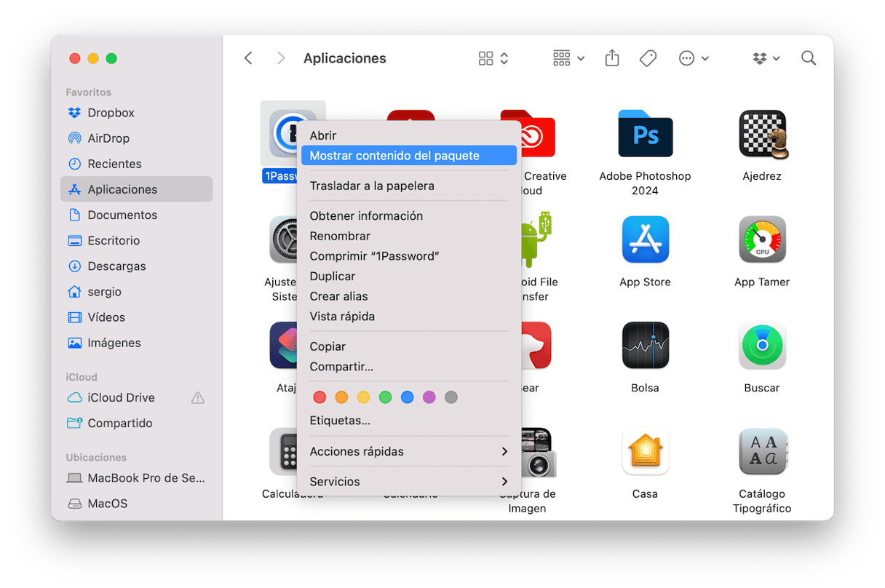Viewport: 885px width, 588px height.
Task: Apply the blue color tag
Action: (408, 397)
